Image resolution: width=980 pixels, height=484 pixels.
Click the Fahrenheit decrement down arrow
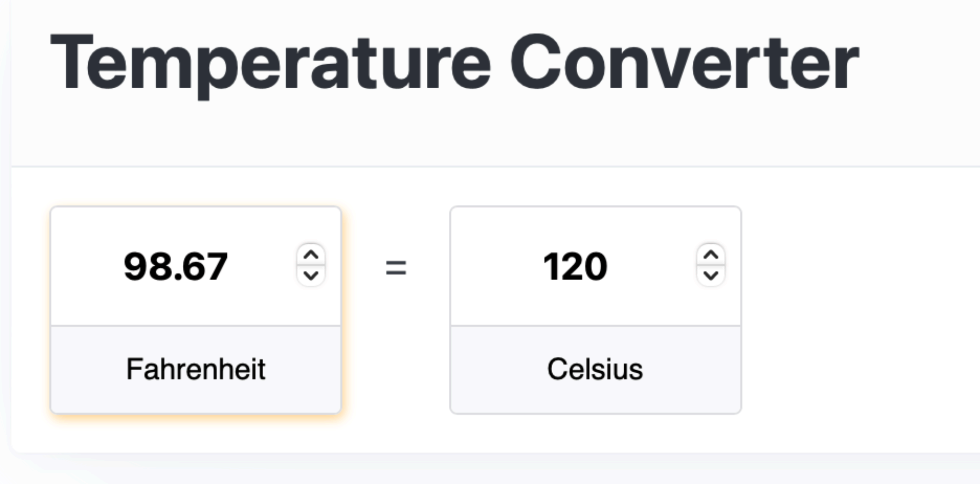point(311,276)
